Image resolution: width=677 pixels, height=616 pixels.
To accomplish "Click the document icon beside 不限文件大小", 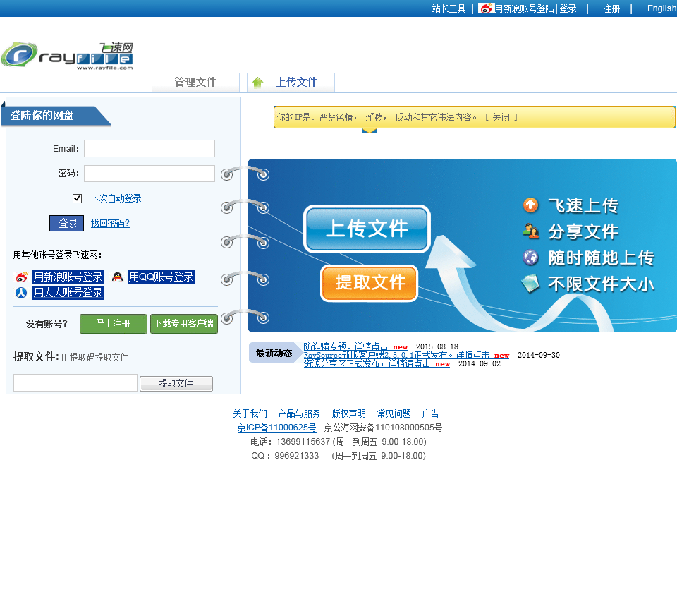I will click(530, 284).
